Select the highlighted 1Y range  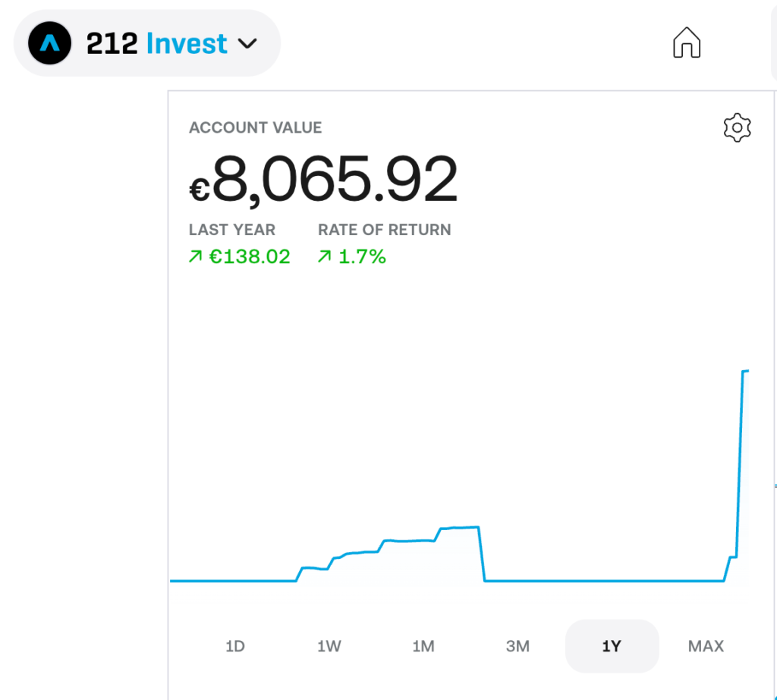[x=612, y=646]
